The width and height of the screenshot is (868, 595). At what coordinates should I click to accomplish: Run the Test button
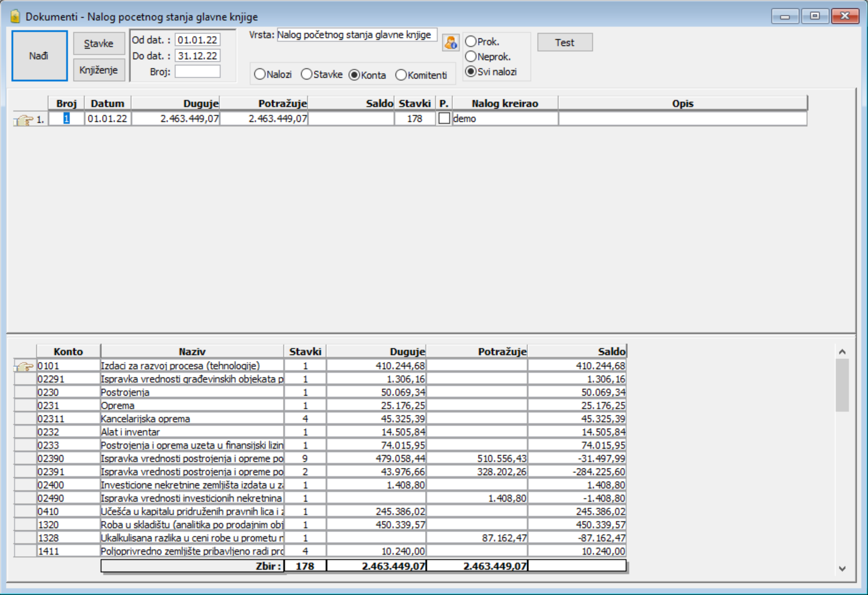[x=564, y=43]
